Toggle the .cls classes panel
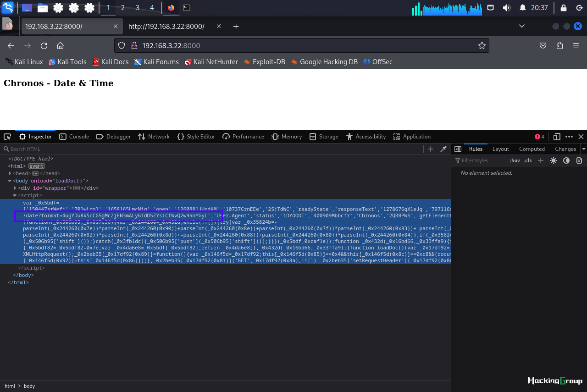The width and height of the screenshot is (587, 392). (528, 160)
